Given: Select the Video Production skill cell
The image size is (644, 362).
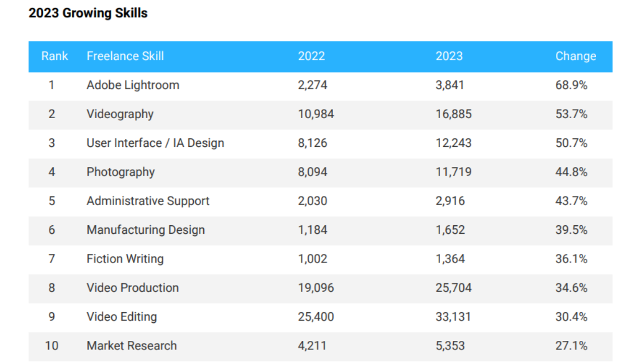Looking at the screenshot, I should pos(133,288).
